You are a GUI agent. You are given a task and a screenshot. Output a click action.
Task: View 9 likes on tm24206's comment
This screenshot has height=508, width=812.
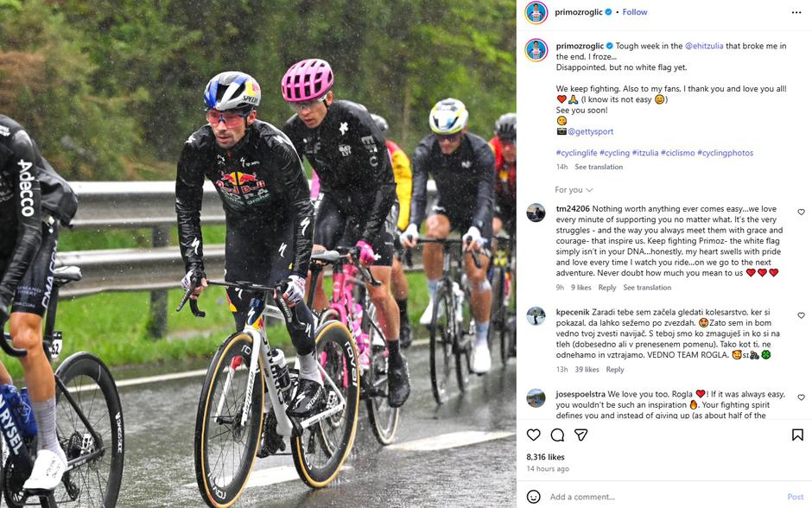click(581, 288)
